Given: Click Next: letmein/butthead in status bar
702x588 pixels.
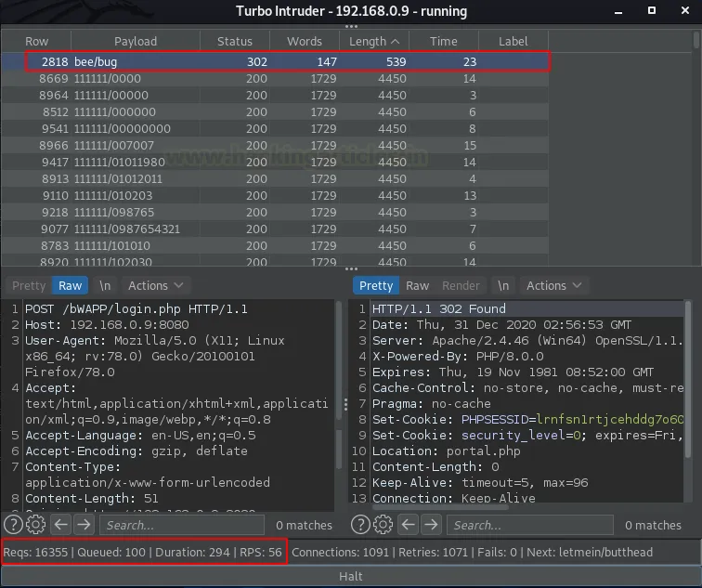Looking at the screenshot, I should pos(590,552).
